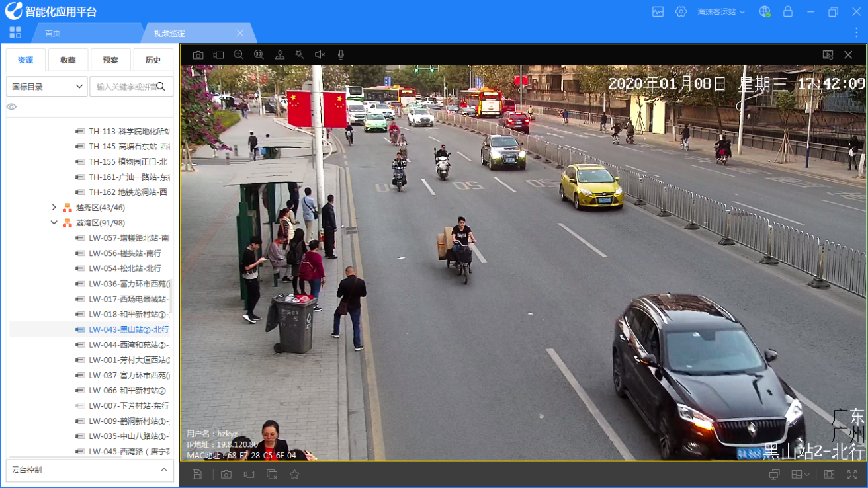Lock the screen with padlock icon

787,12
